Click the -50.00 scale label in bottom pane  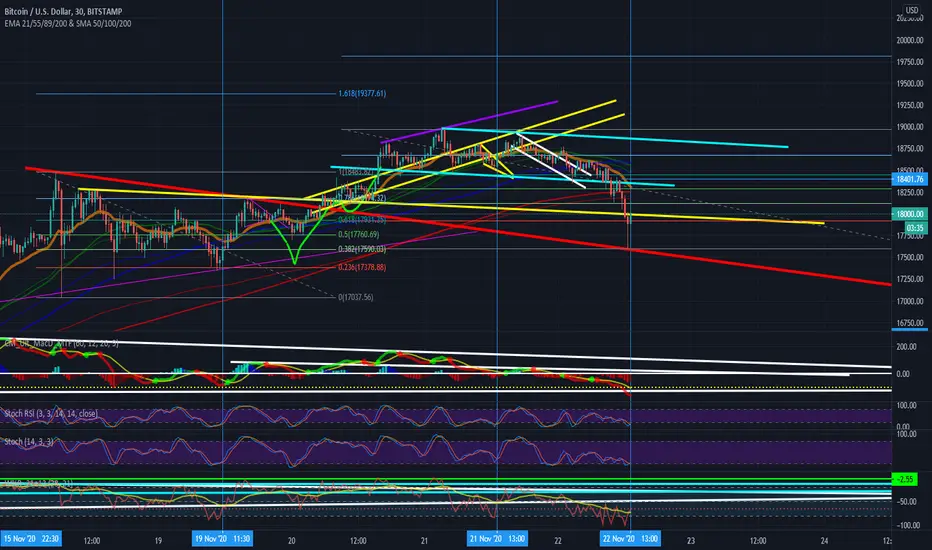tap(906, 502)
